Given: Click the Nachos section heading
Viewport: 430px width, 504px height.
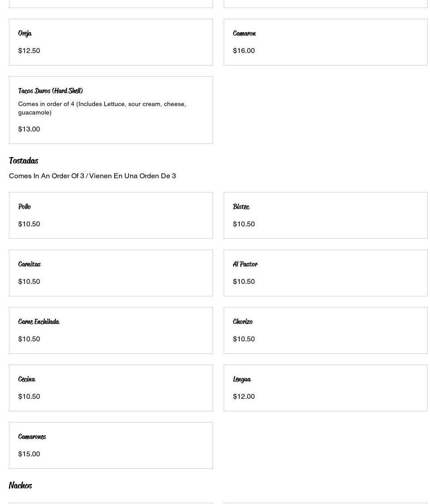Looking at the screenshot, I should (20, 485).
